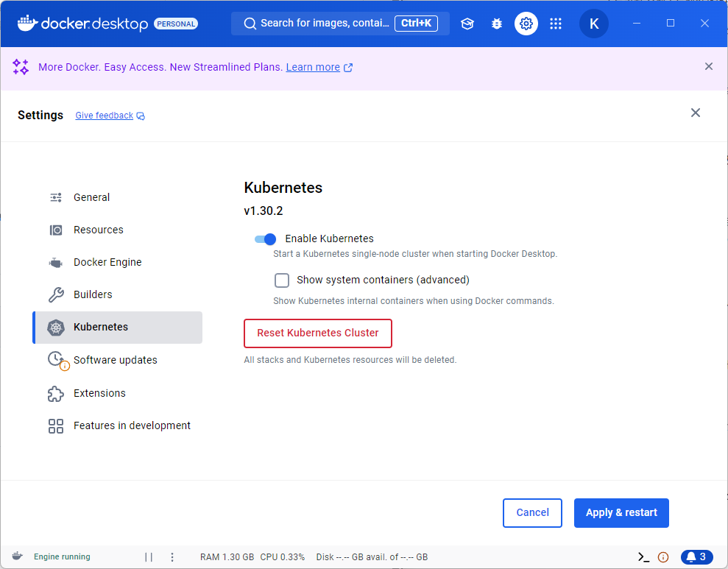Open the terminal icon in status bar
The height and width of the screenshot is (569, 728).
(643, 557)
